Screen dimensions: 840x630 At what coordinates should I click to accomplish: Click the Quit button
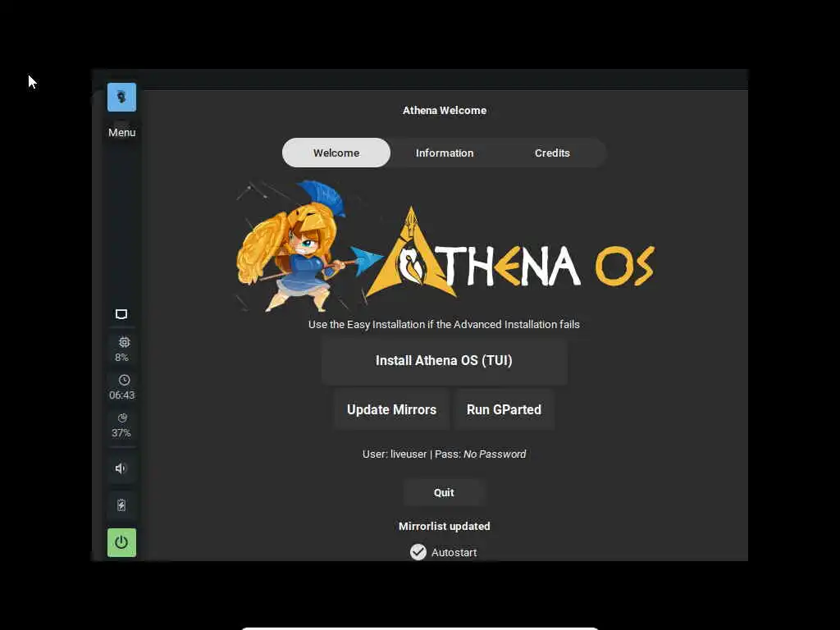tap(444, 492)
